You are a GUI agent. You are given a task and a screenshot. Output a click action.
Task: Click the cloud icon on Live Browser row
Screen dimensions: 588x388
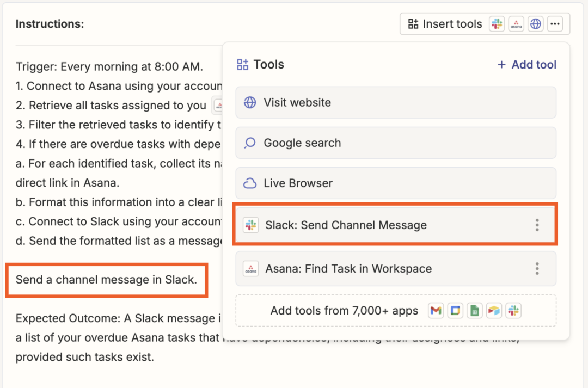pyautogui.click(x=250, y=183)
